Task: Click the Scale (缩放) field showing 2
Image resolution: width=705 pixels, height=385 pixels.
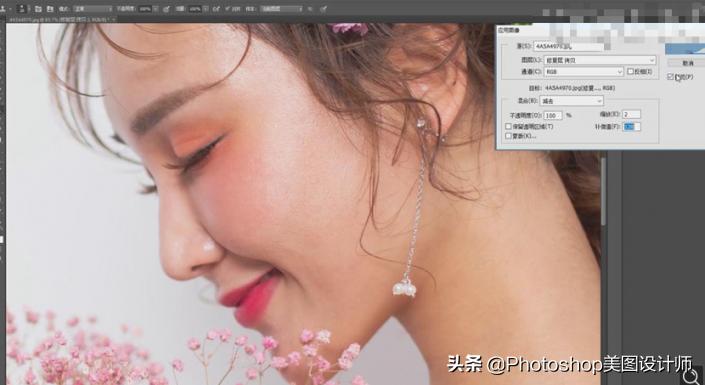Action: (632, 114)
